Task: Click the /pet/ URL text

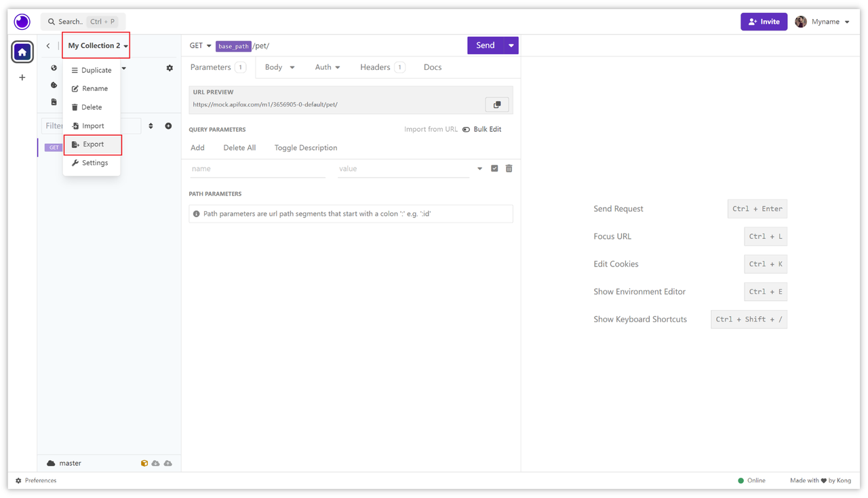Action: coord(261,46)
